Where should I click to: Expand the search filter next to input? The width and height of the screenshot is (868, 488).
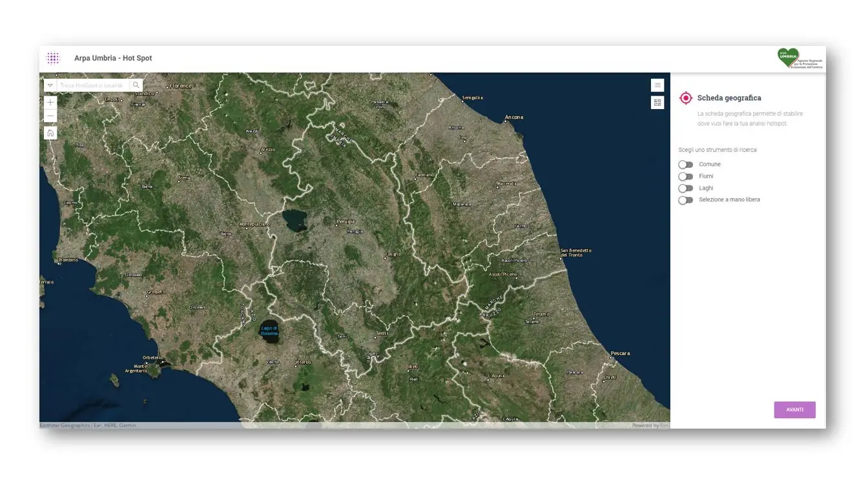coord(50,85)
